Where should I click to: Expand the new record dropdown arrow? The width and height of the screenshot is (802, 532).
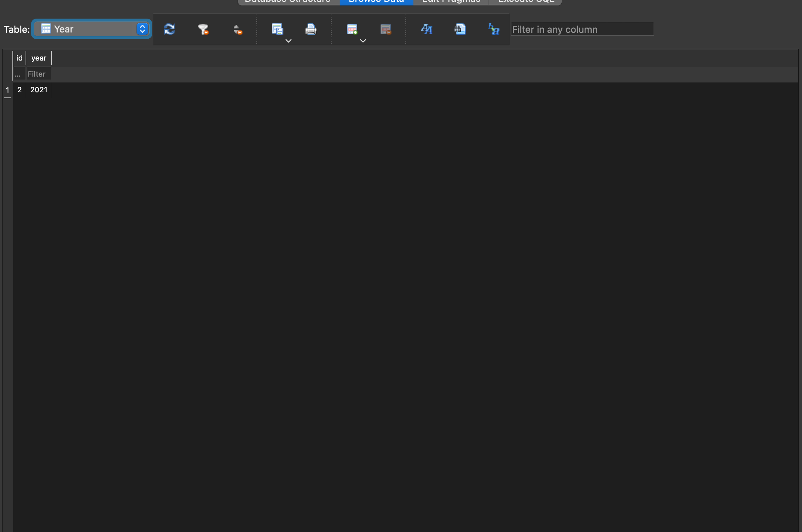pos(363,41)
